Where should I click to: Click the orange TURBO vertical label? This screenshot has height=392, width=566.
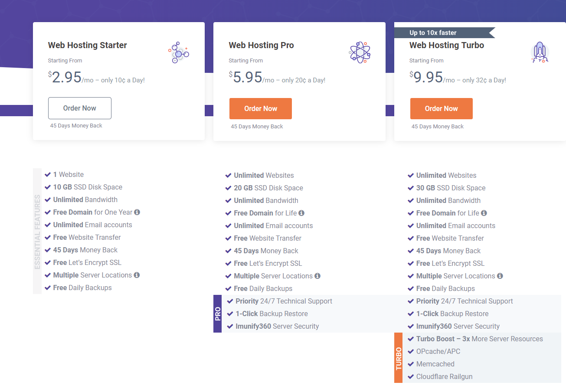(399, 358)
